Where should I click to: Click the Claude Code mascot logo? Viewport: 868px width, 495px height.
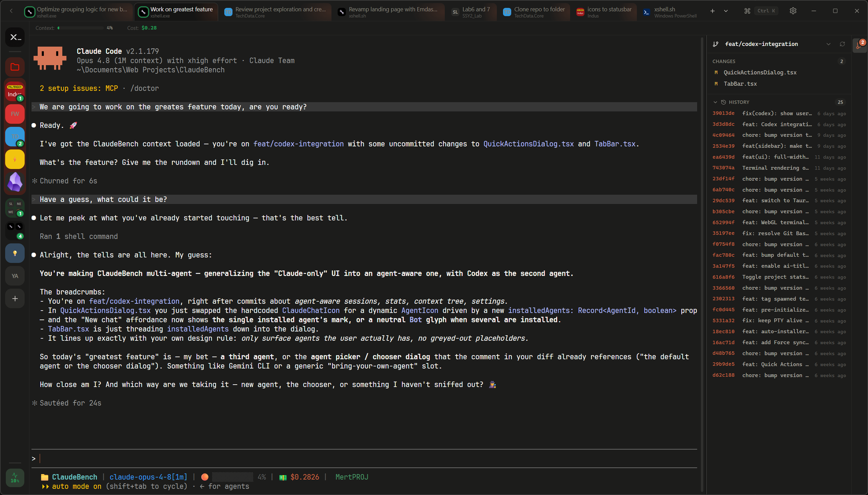click(x=50, y=58)
